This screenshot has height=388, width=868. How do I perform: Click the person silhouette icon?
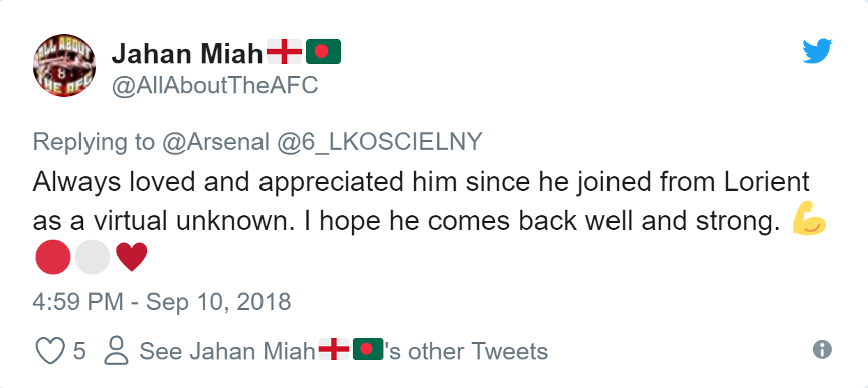[116, 350]
